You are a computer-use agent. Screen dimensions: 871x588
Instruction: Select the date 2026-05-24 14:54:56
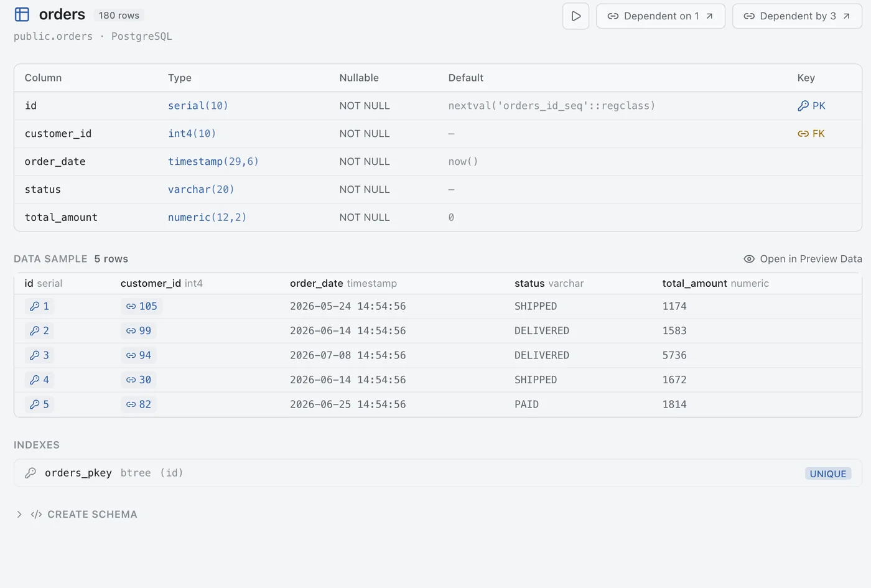coord(348,306)
